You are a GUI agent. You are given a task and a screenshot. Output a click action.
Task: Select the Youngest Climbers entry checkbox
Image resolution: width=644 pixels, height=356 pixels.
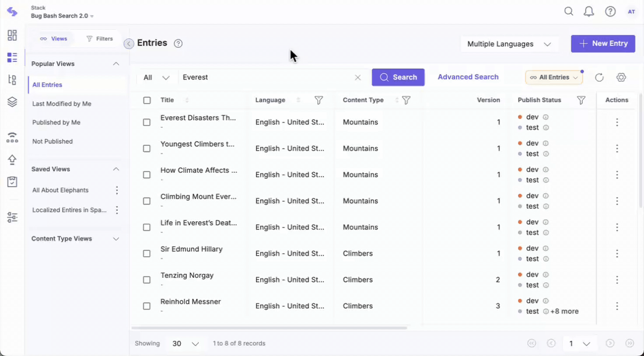click(x=146, y=149)
